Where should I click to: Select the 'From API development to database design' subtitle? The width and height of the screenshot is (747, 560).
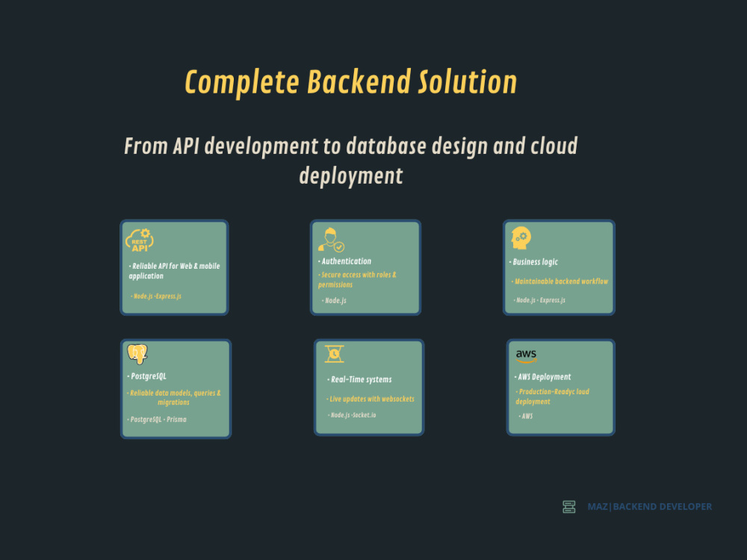tap(351, 161)
